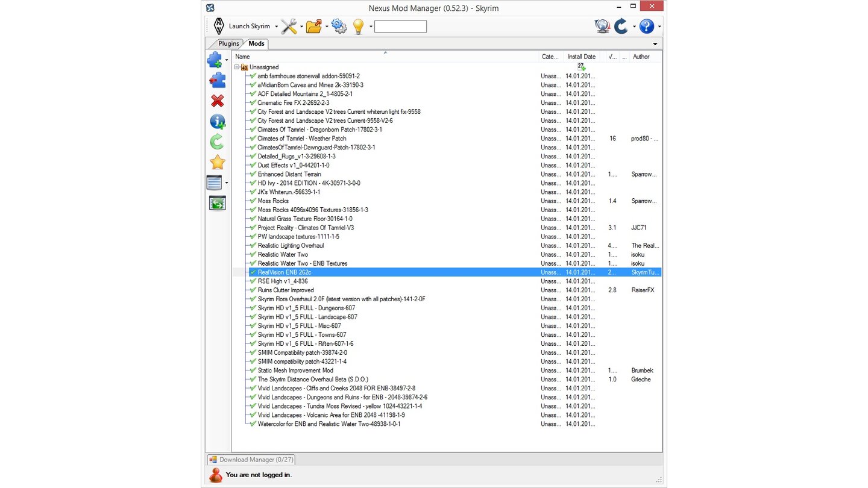Click the deactivate mod puzzle icon
The width and height of the screenshot is (868, 488).
[217, 80]
